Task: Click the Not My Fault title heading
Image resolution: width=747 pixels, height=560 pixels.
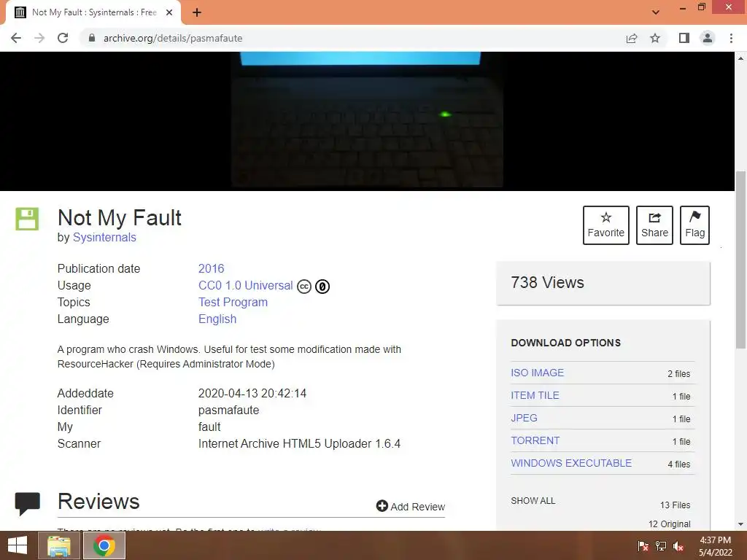Action: click(119, 217)
